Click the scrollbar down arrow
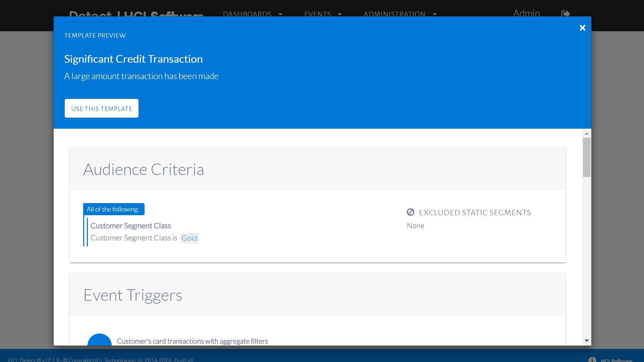Viewport: 644px width, 362px height. [587, 341]
